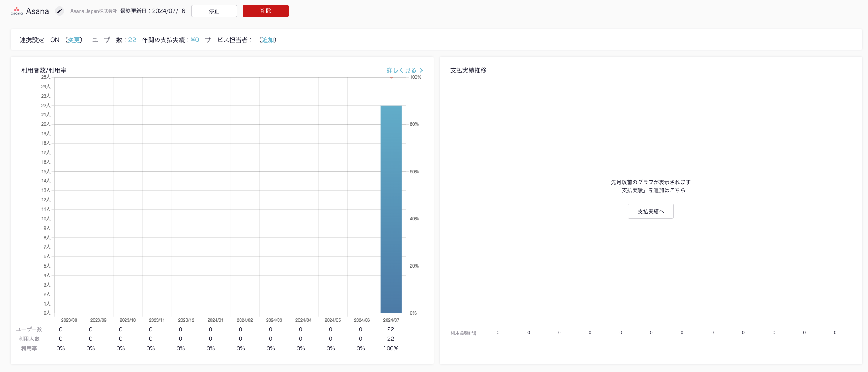Click the 利用金額(円) row label
868x372 pixels.
point(463,333)
